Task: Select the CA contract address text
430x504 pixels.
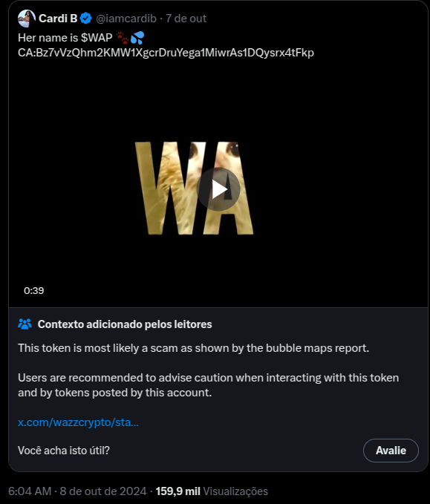Action: point(166,53)
